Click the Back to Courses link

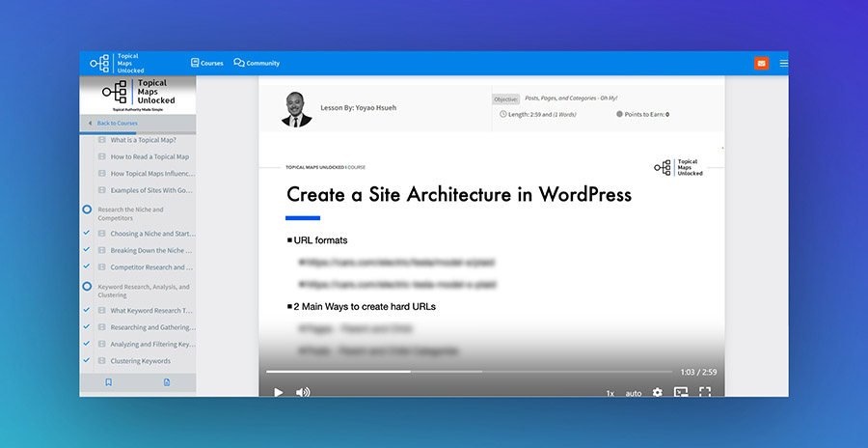(117, 123)
